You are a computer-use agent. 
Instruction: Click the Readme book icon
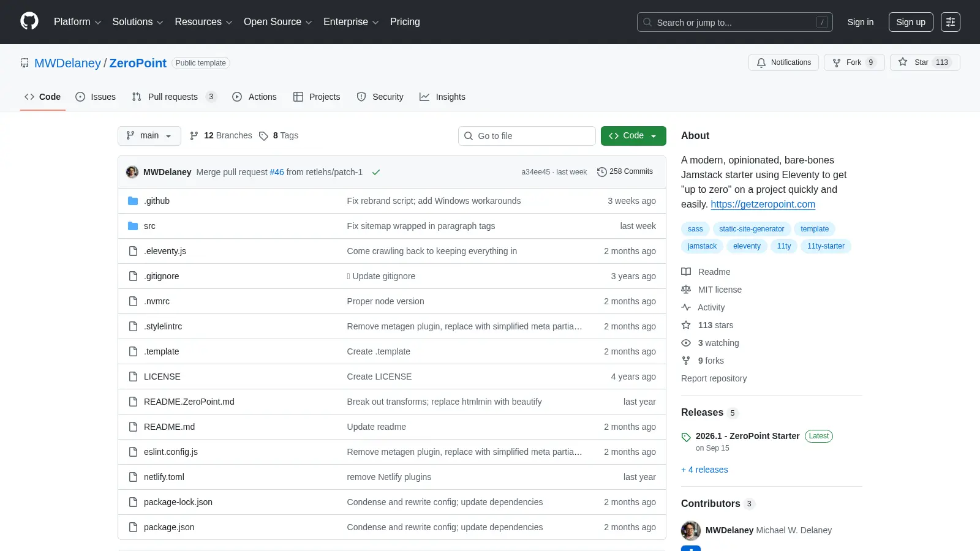click(686, 272)
